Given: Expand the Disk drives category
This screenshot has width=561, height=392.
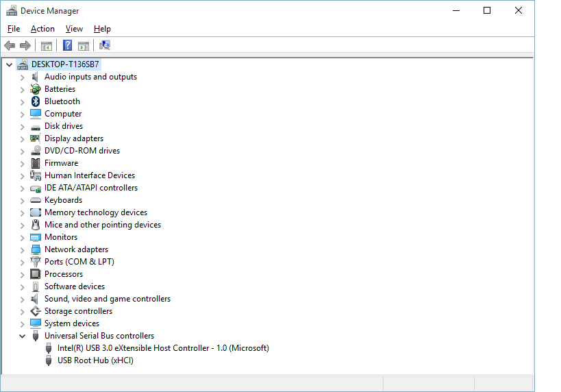Looking at the screenshot, I should coord(22,127).
